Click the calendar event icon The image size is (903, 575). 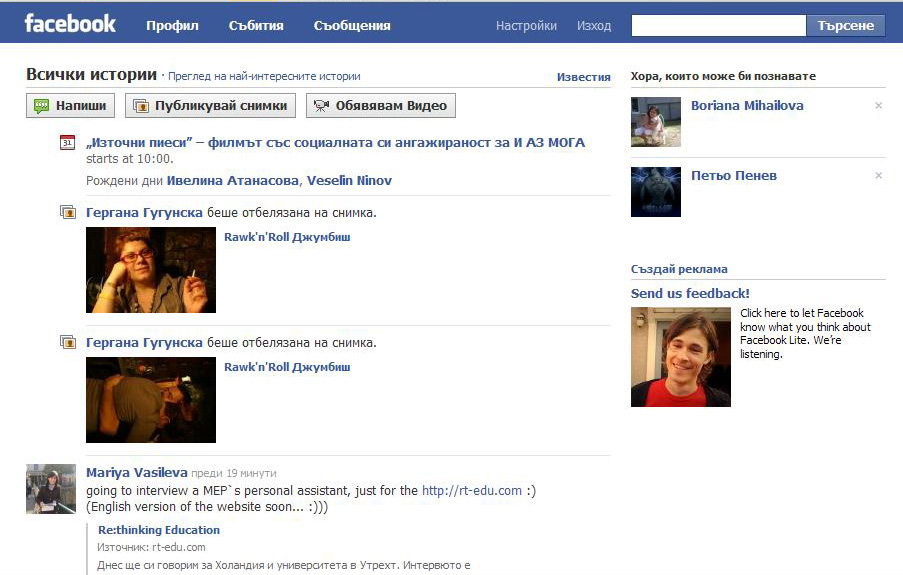click(x=67, y=142)
